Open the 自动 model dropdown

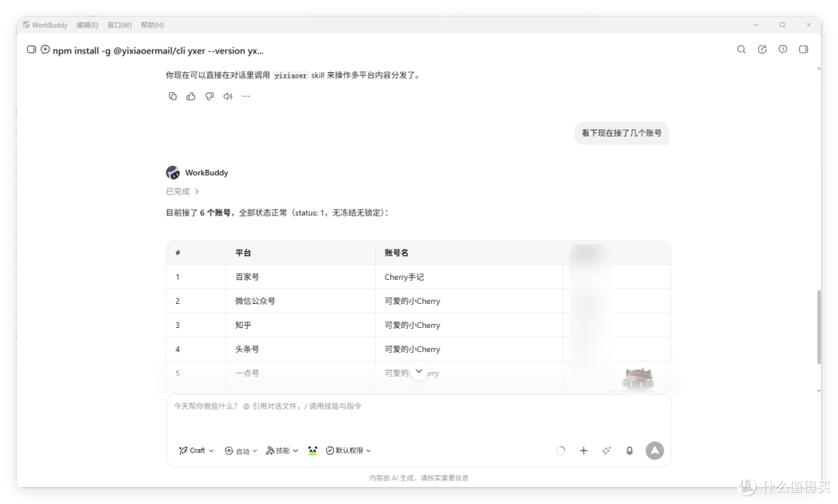(x=241, y=450)
